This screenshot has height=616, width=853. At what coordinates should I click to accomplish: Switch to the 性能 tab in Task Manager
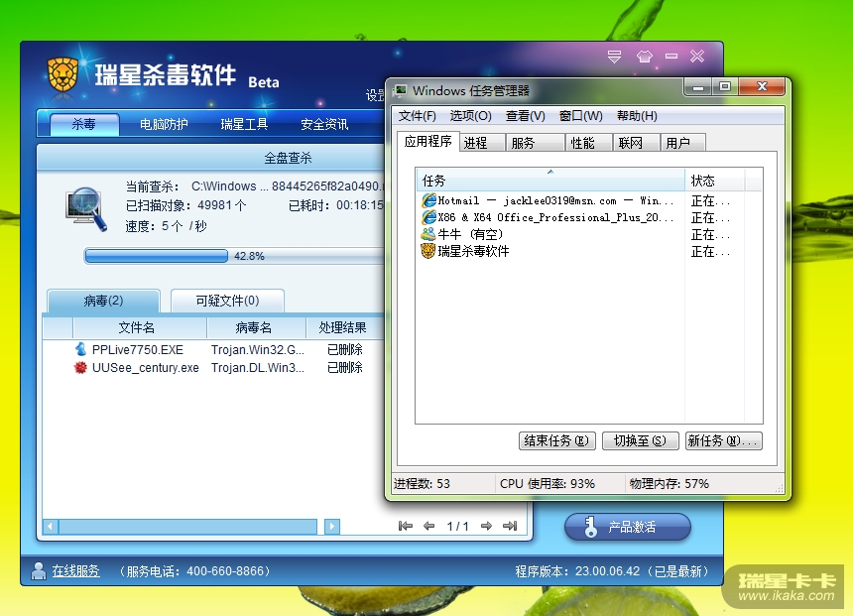(x=589, y=143)
